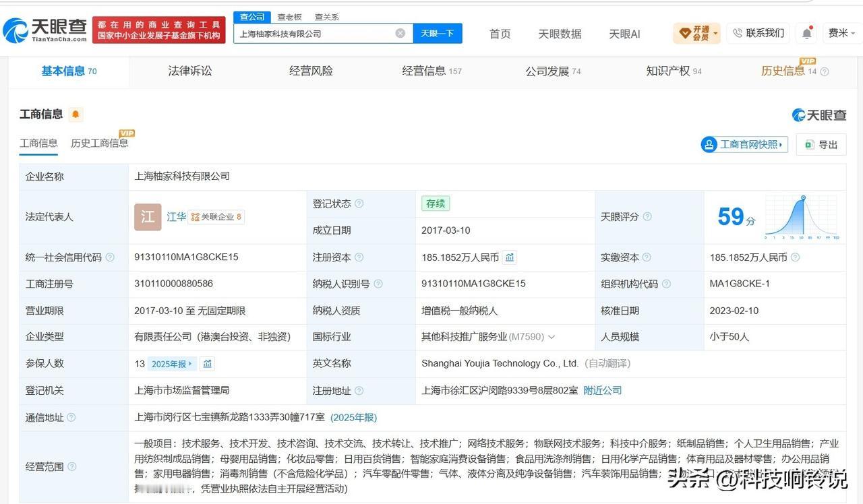Go to 首页 in the top navigation
Viewport: 863px width, 504px height.
pyautogui.click(x=500, y=34)
